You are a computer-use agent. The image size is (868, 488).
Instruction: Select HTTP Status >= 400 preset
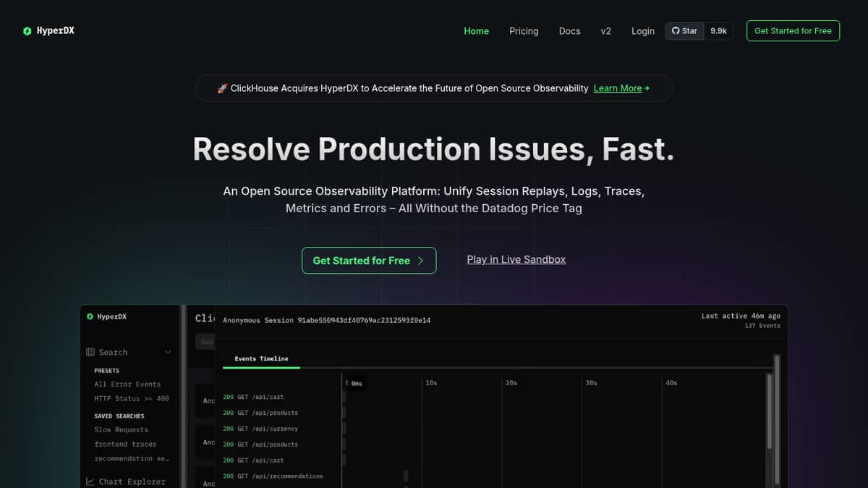click(x=132, y=398)
